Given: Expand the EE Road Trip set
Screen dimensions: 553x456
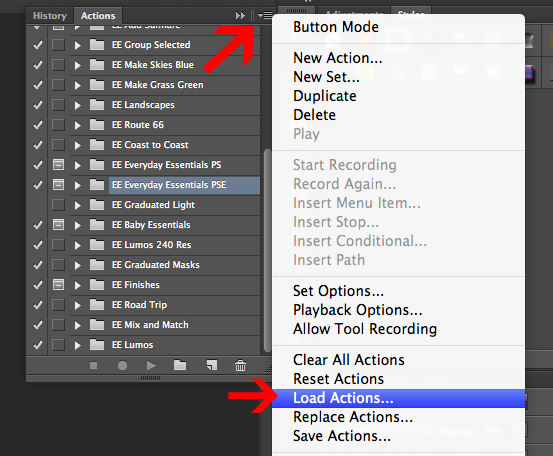Looking at the screenshot, I should point(78,305).
